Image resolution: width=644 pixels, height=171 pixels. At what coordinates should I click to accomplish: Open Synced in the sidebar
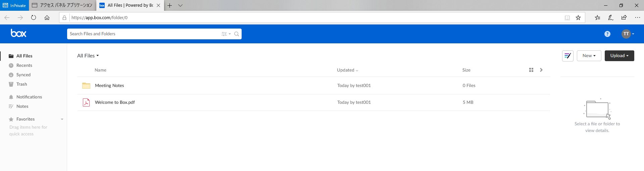point(23,75)
